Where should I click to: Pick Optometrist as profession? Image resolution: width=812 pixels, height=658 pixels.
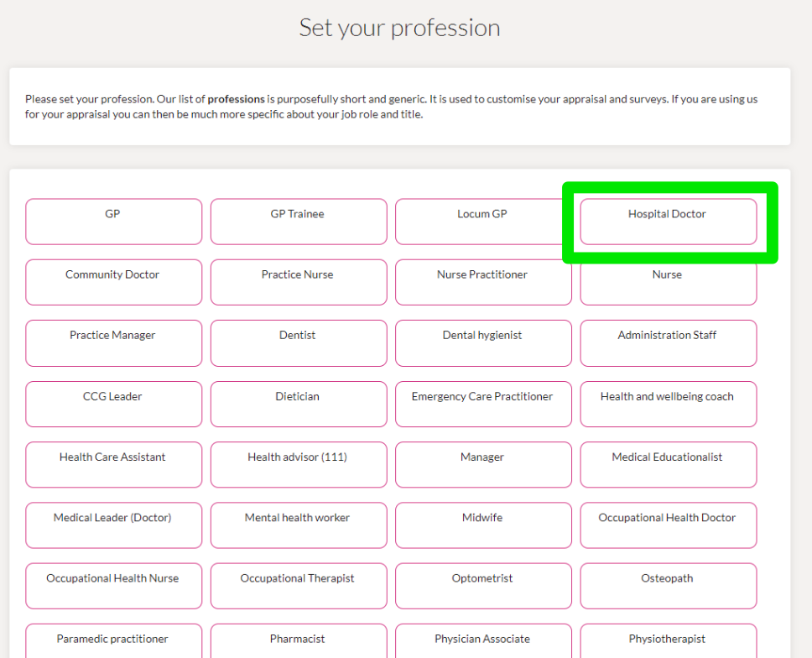point(483,586)
